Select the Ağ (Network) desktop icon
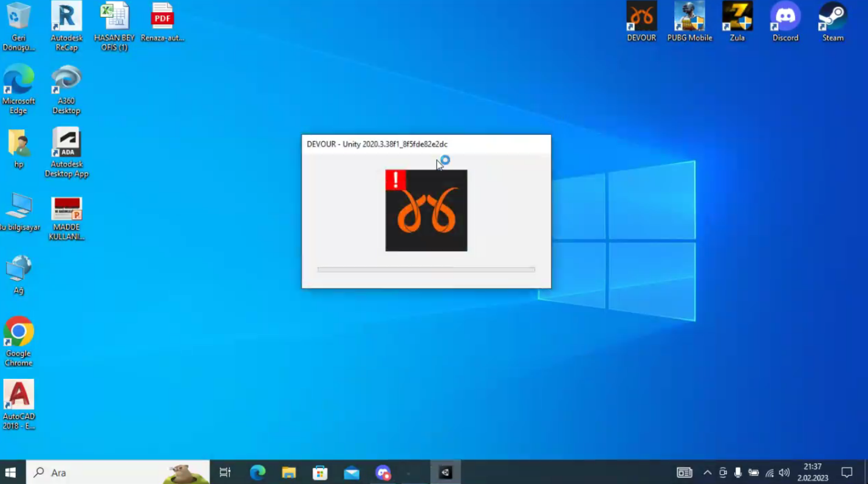868x484 pixels. 19,275
